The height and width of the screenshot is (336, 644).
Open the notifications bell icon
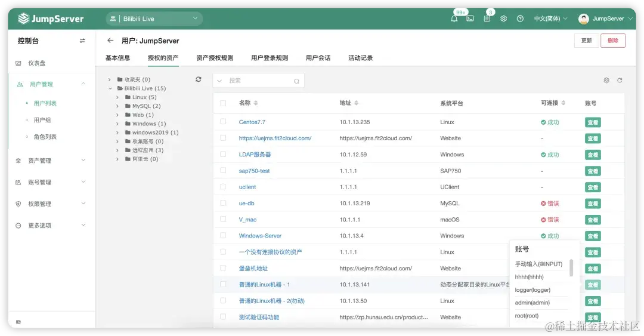pyautogui.click(x=454, y=19)
